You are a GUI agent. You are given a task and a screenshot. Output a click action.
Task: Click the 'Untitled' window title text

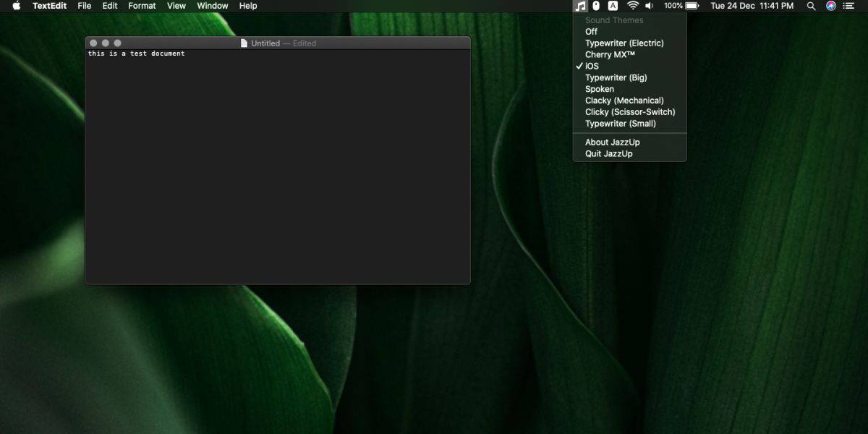pyautogui.click(x=265, y=43)
